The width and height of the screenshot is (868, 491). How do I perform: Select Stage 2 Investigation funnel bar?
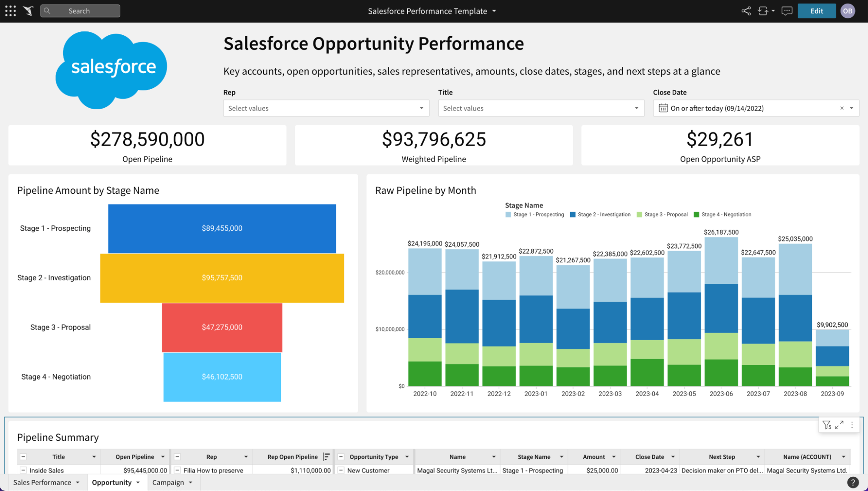(x=222, y=278)
